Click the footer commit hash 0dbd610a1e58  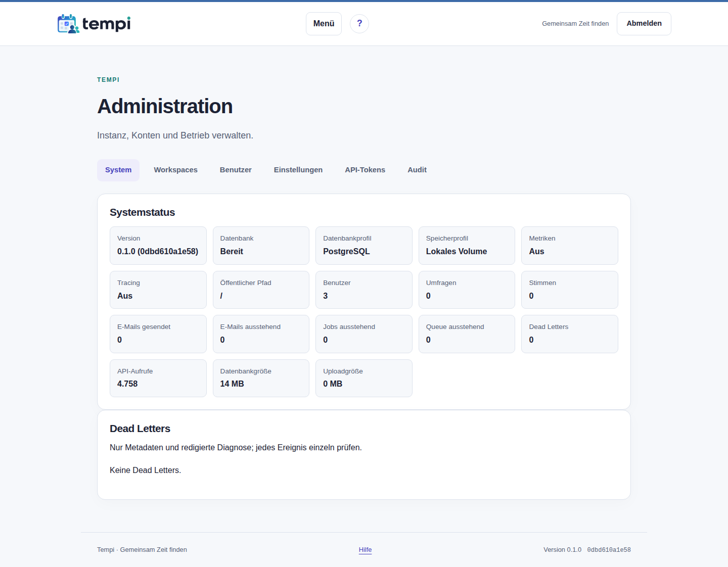pyautogui.click(x=609, y=550)
